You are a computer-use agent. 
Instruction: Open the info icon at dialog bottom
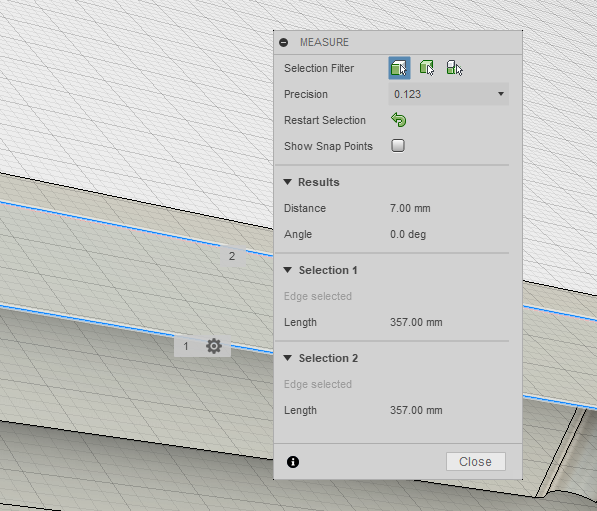[x=292, y=462]
